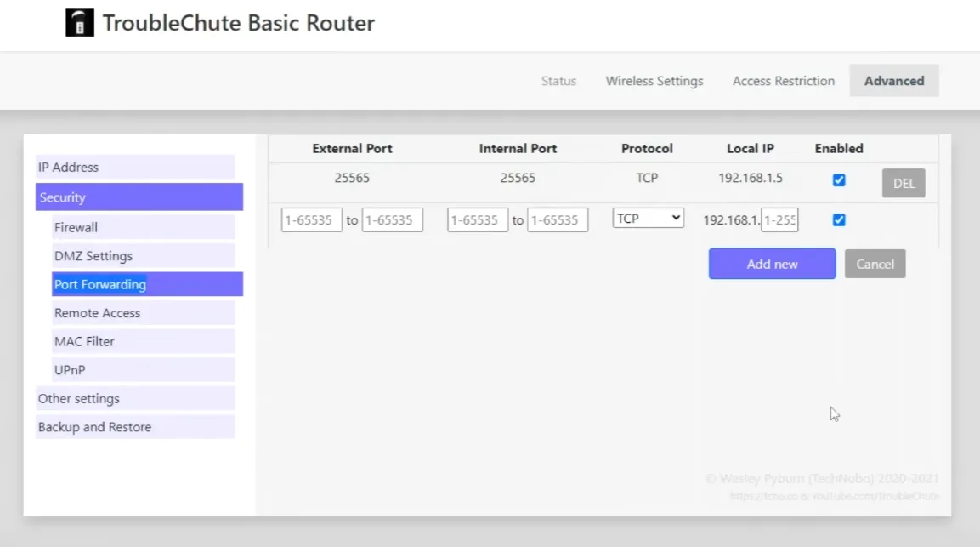Viewport: 980px width, 547px height.
Task: Toggle Enabled checkbox in new rule row
Action: point(839,220)
